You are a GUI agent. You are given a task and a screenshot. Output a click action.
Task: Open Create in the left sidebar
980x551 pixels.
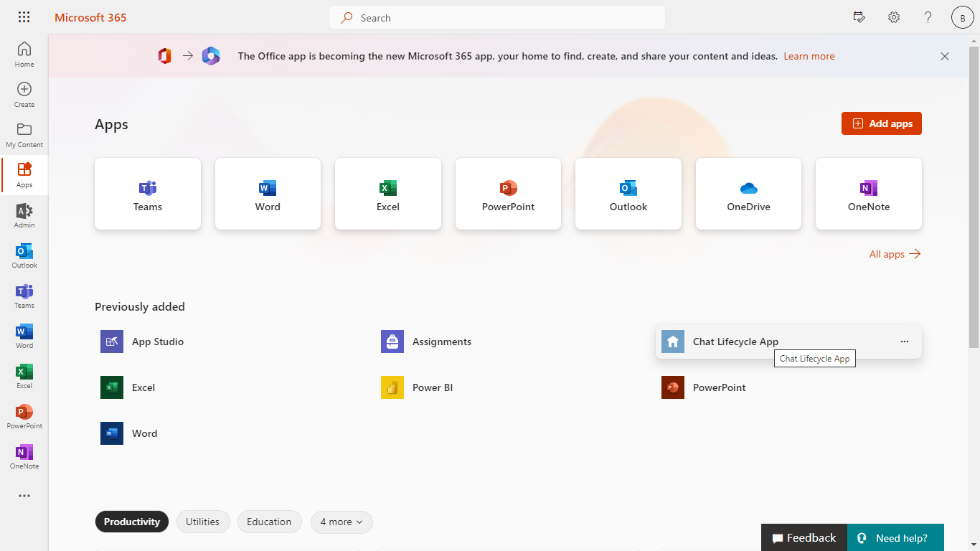(x=24, y=95)
